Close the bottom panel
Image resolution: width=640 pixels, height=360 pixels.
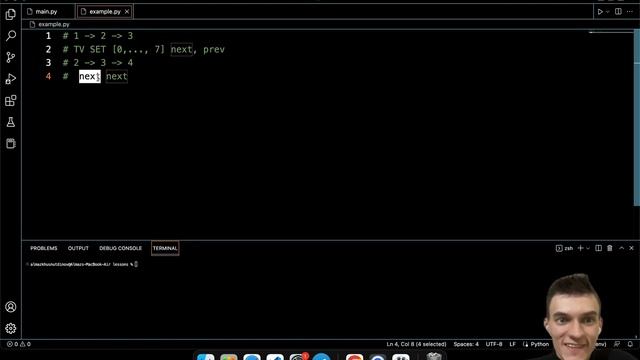tap(631, 248)
